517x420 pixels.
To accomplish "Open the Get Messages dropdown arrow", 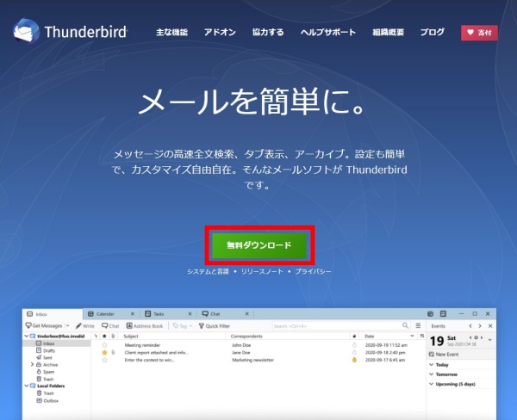I will click(x=67, y=326).
